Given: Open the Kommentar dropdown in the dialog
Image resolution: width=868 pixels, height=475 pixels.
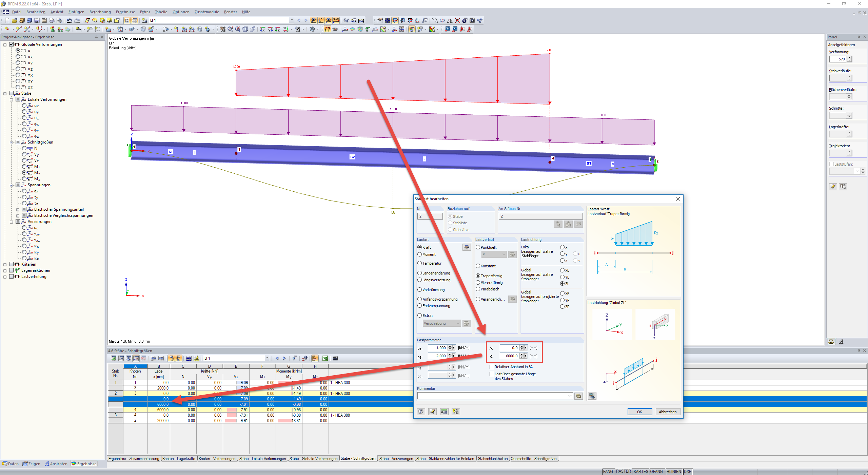Looking at the screenshot, I should tap(570, 396).
